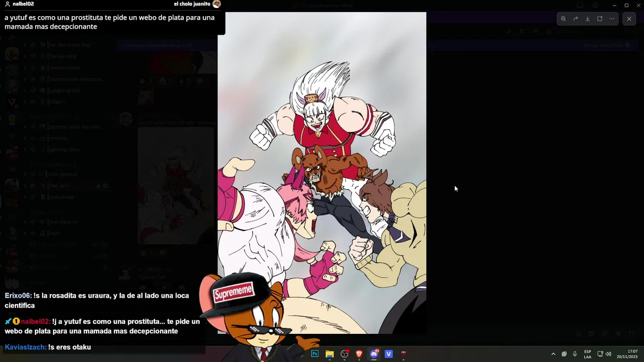Open the network status tray icon

(600, 354)
